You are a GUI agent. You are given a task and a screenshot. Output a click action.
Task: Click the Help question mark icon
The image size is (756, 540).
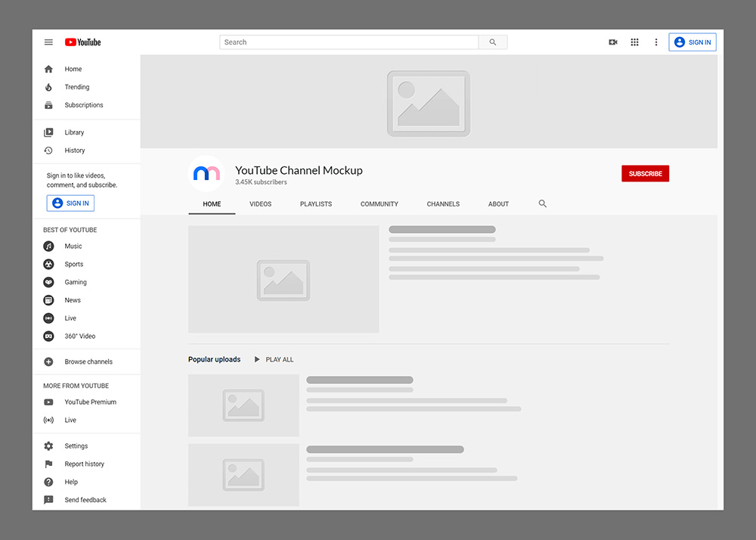pos(48,483)
